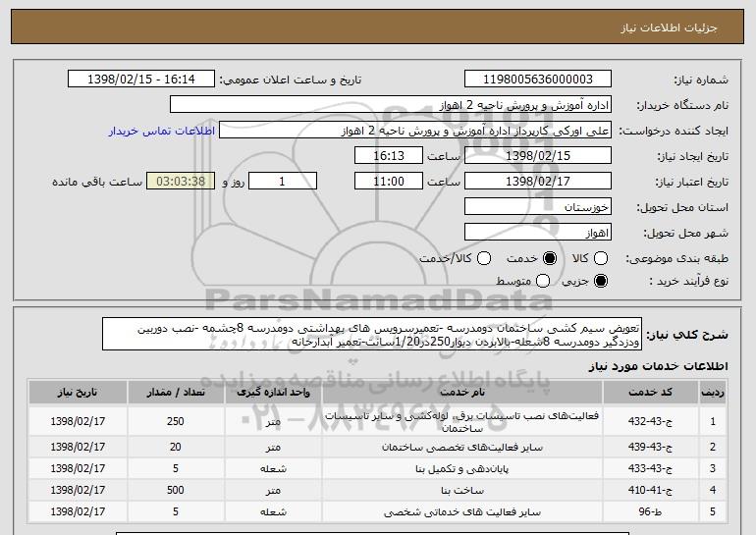Click the نام خدمت column header

pyautogui.click(x=461, y=393)
